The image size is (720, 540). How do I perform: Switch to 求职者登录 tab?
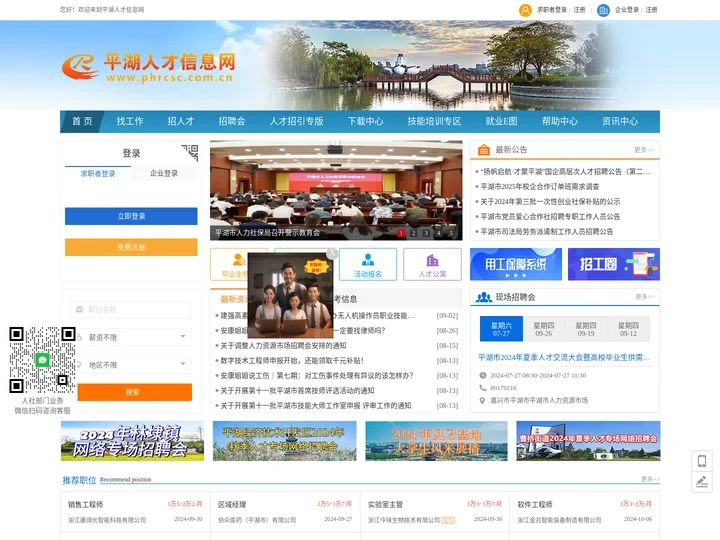pos(98,174)
